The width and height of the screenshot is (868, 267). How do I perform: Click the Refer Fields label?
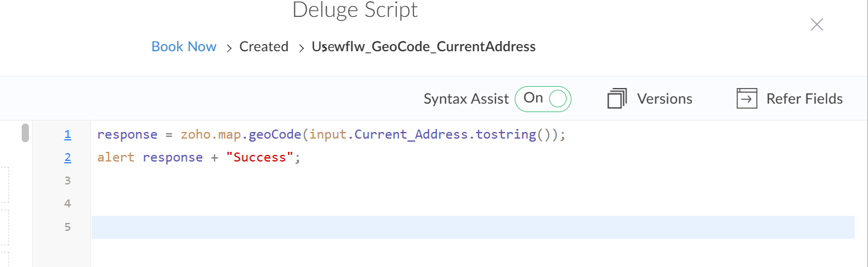pos(804,98)
